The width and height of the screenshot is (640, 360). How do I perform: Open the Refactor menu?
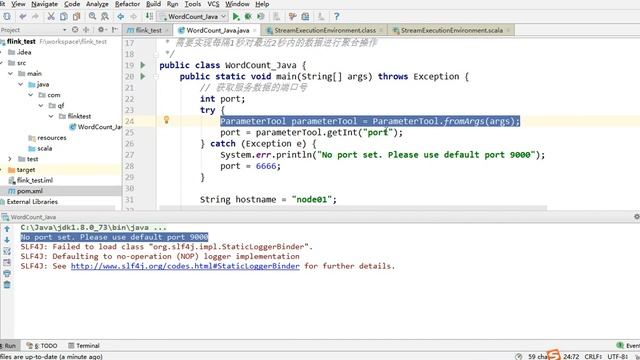(127, 4)
